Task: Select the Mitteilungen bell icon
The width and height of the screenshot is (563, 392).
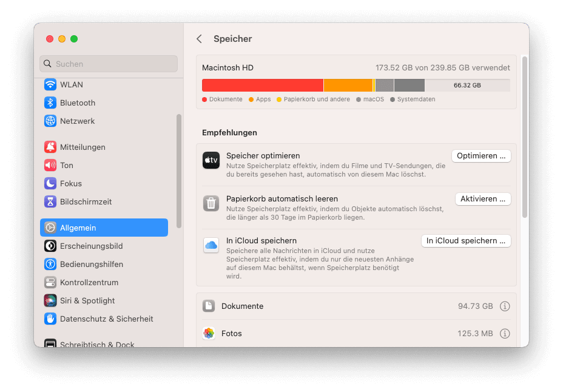Action: click(x=50, y=147)
